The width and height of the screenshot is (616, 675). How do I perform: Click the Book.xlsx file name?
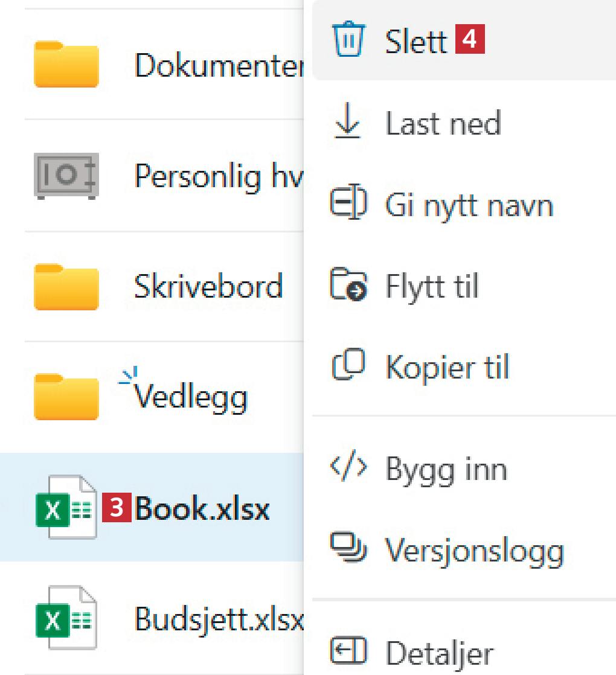pos(202,509)
